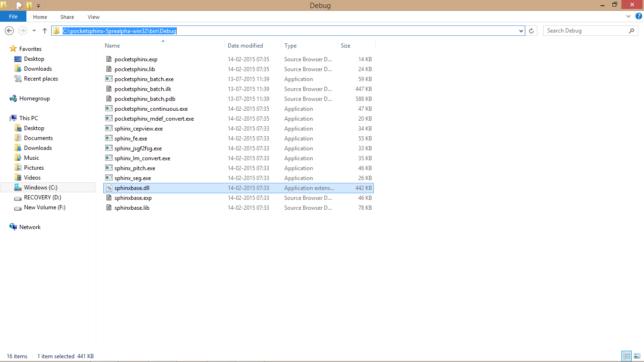Switch to the View ribbon tab
This screenshot has height=362, width=644.
pyautogui.click(x=93, y=17)
